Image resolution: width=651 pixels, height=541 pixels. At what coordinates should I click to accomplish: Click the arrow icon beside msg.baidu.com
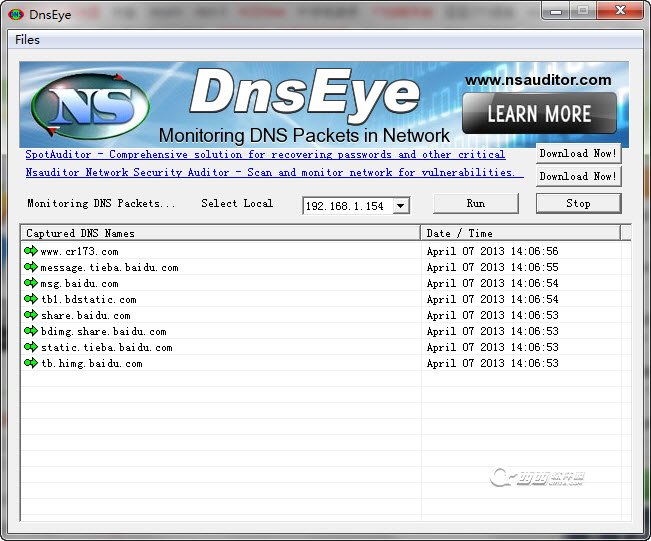(31, 283)
